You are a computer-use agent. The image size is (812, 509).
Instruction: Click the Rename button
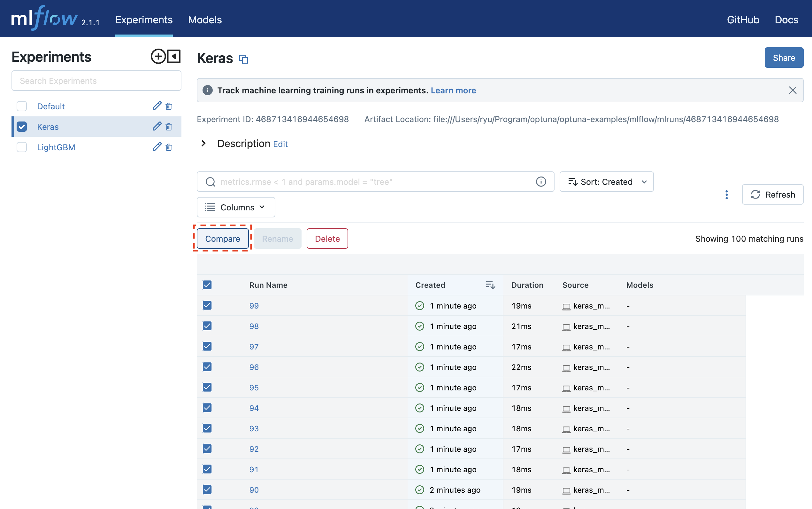pyautogui.click(x=277, y=239)
